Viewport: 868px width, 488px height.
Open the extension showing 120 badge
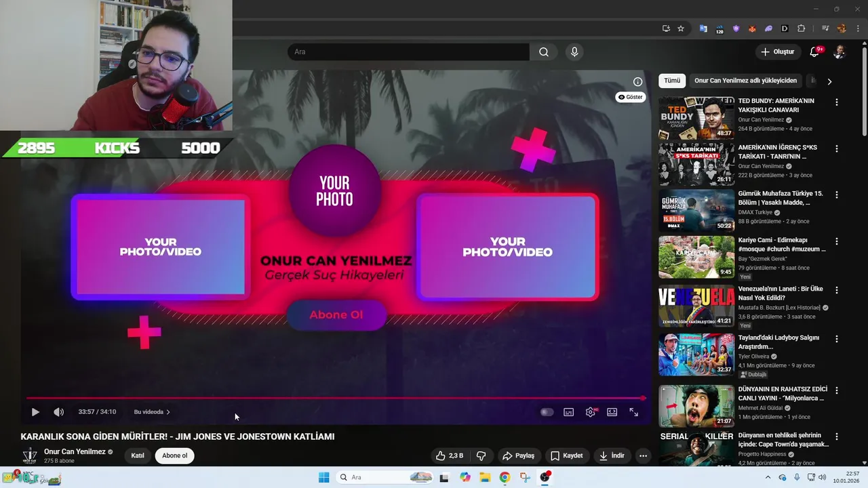pyautogui.click(x=719, y=29)
